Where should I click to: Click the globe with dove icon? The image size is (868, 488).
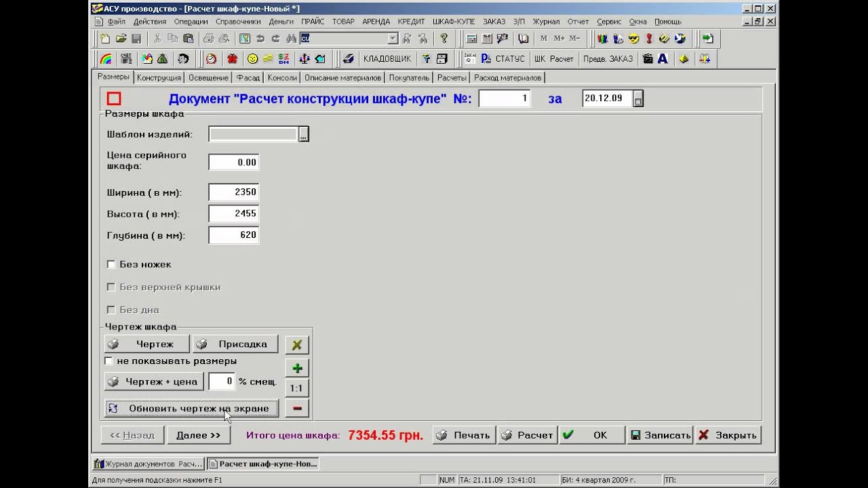click(x=680, y=39)
